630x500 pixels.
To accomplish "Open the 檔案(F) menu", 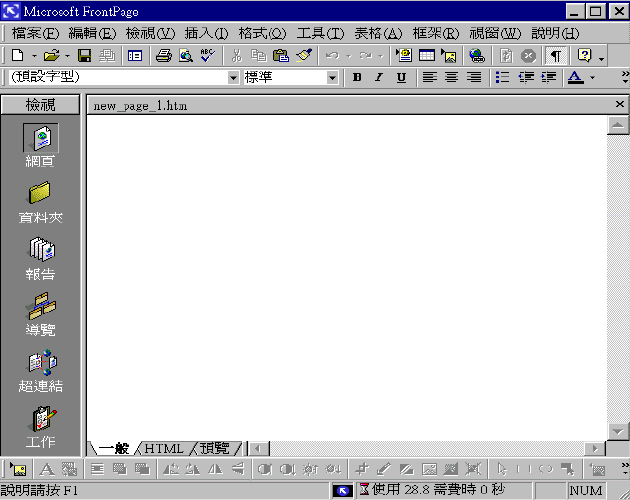I will click(35, 33).
